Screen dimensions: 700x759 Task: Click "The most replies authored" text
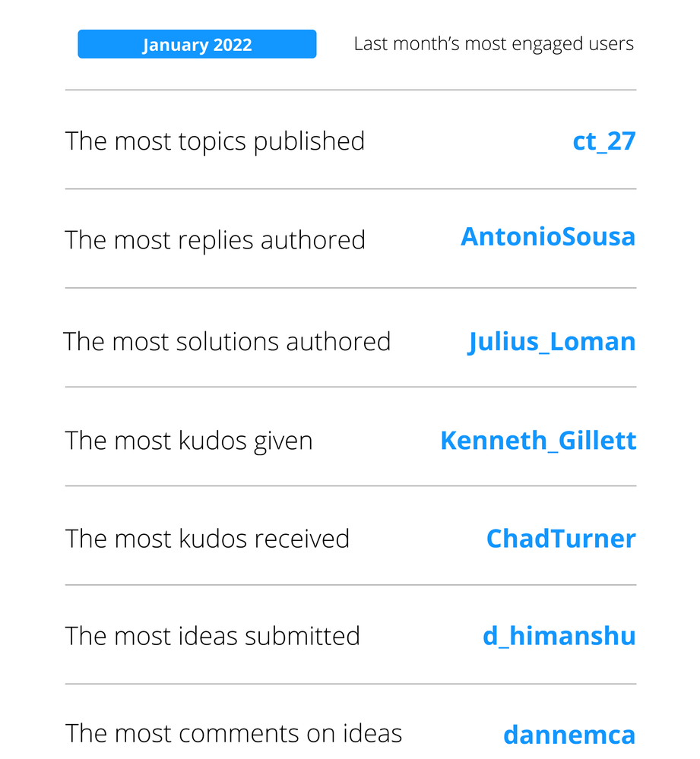pos(215,240)
